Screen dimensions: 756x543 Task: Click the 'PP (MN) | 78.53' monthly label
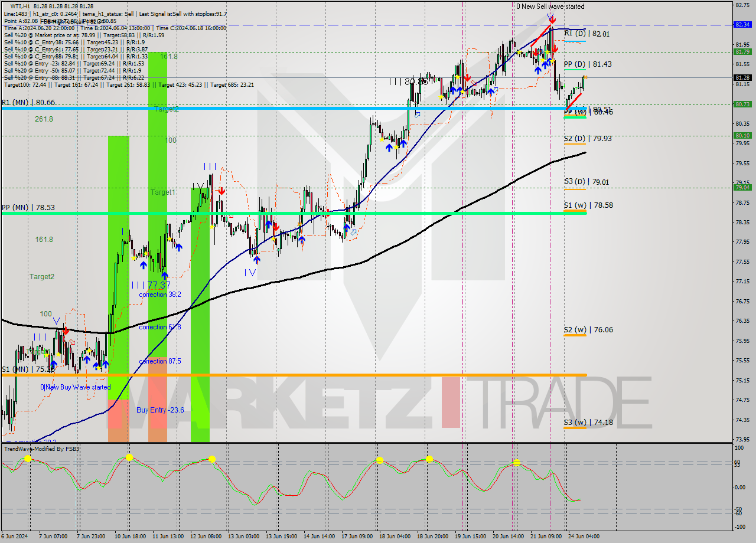28,207
